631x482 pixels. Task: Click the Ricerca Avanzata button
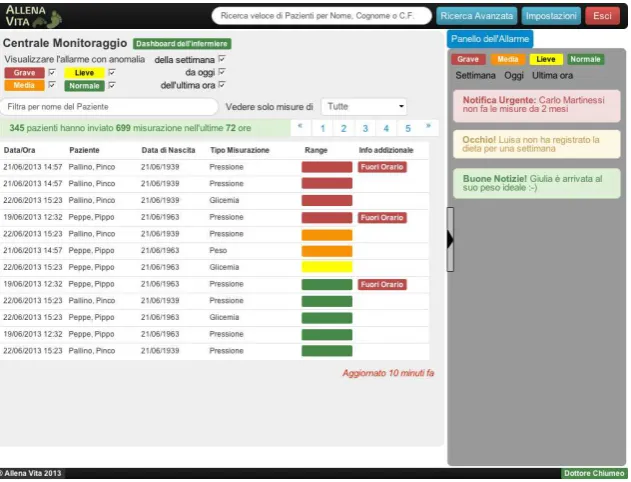[476, 16]
